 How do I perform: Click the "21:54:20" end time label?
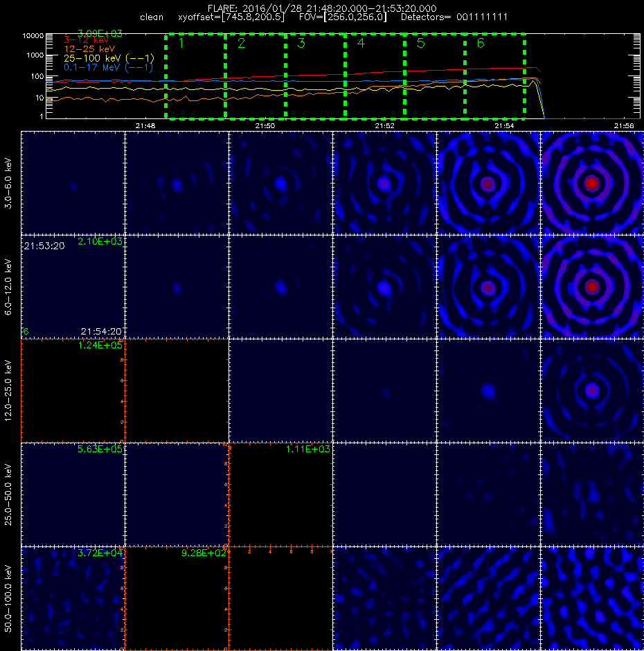(101, 331)
